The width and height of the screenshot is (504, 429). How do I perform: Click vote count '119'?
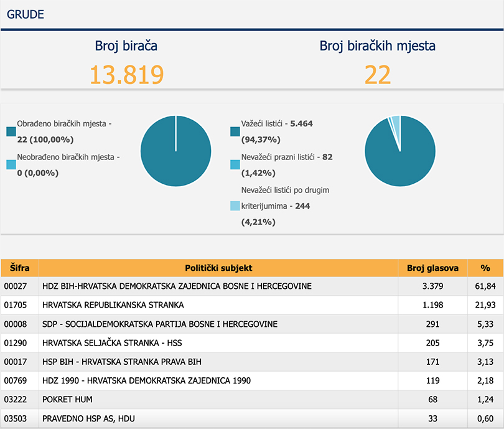(432, 380)
